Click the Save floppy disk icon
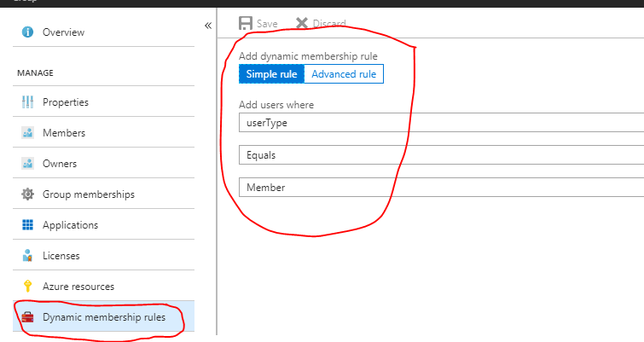This screenshot has height=342, width=644. point(247,24)
